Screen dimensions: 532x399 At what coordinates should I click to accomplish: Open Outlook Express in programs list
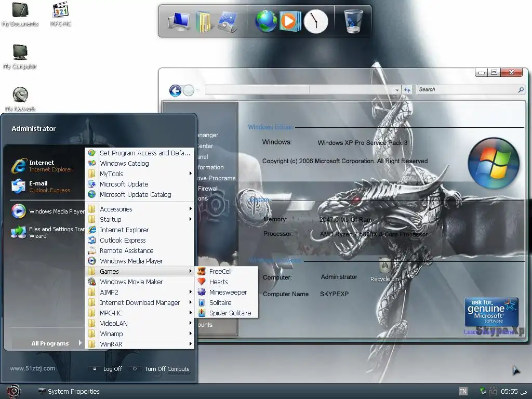[x=140, y=240]
